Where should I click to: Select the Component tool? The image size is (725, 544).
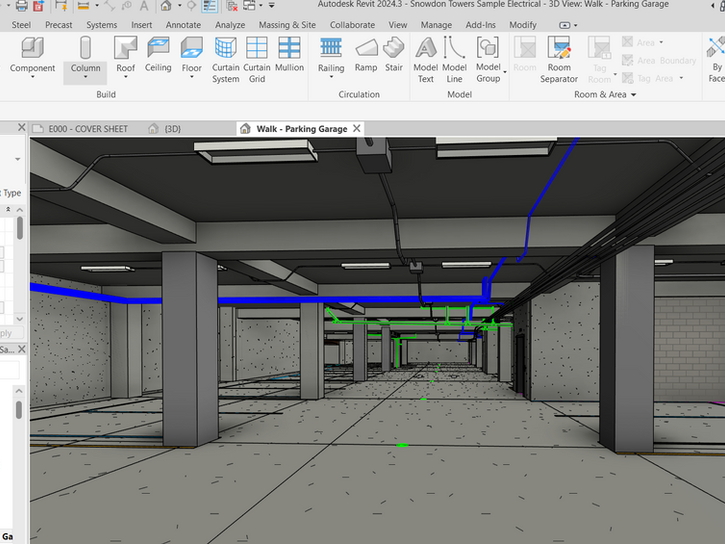[x=32, y=54]
